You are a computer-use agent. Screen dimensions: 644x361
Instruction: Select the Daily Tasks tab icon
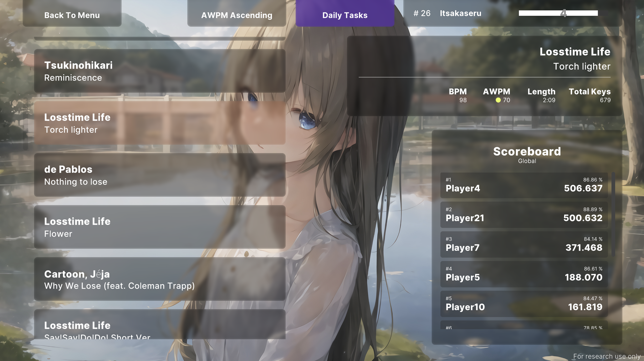point(345,15)
